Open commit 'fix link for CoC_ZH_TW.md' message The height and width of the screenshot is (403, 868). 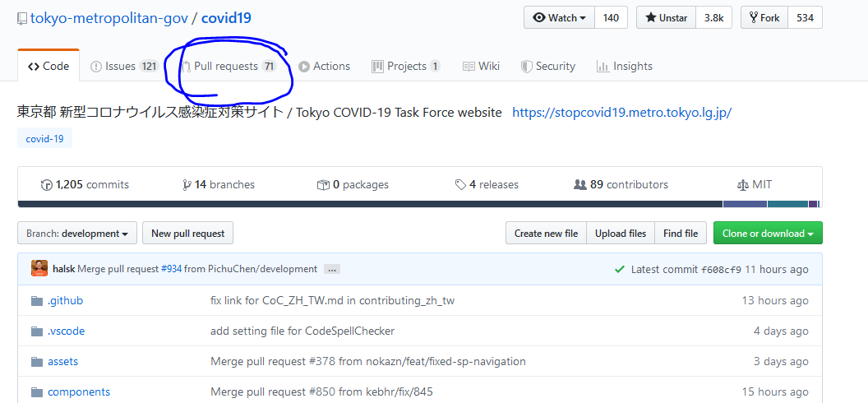pyautogui.click(x=332, y=300)
